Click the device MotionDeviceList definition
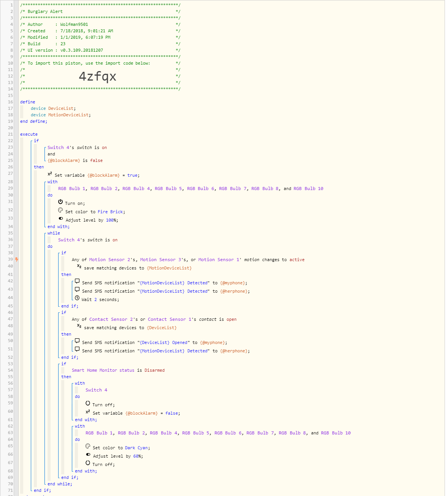This screenshot has width=448, height=496. [x=61, y=115]
